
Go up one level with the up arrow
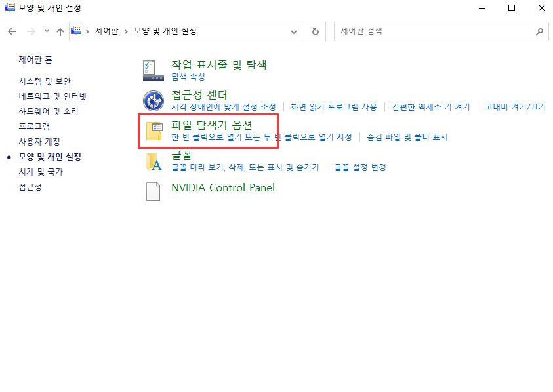[60, 30]
